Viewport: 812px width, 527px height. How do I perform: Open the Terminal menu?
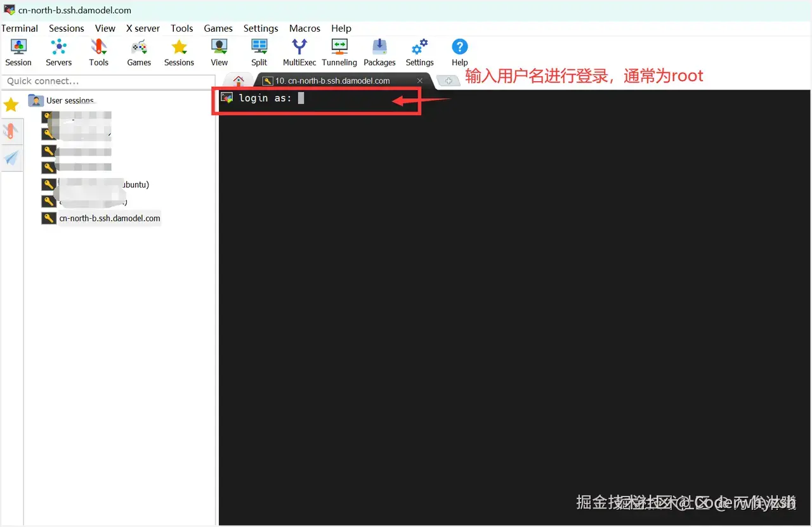(x=20, y=29)
